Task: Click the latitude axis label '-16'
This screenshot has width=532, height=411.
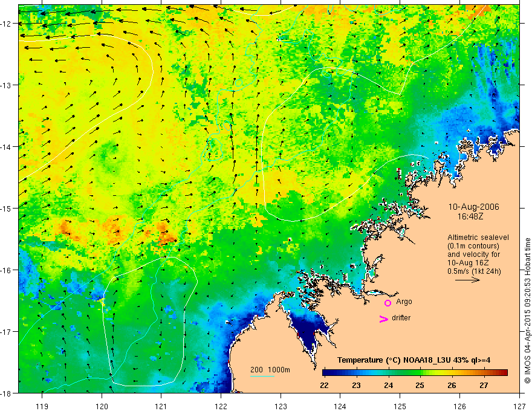Action: [x=7, y=270]
